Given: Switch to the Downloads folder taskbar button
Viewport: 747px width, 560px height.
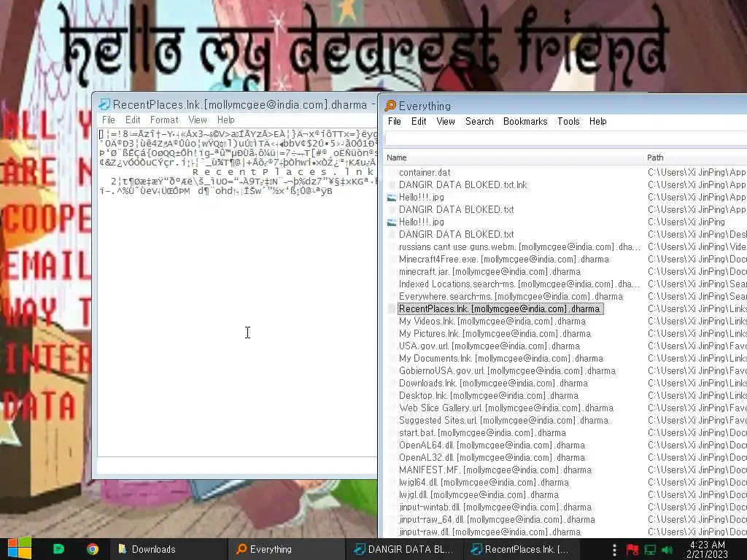Looking at the screenshot, I should 168,549.
